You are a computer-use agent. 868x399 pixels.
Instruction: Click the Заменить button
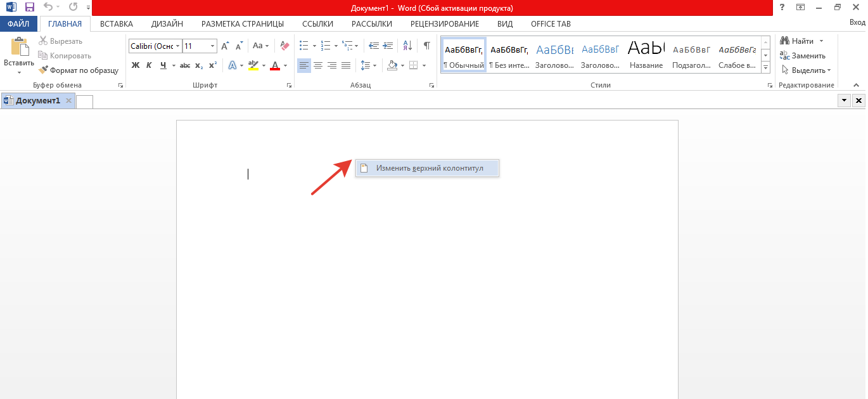click(803, 56)
